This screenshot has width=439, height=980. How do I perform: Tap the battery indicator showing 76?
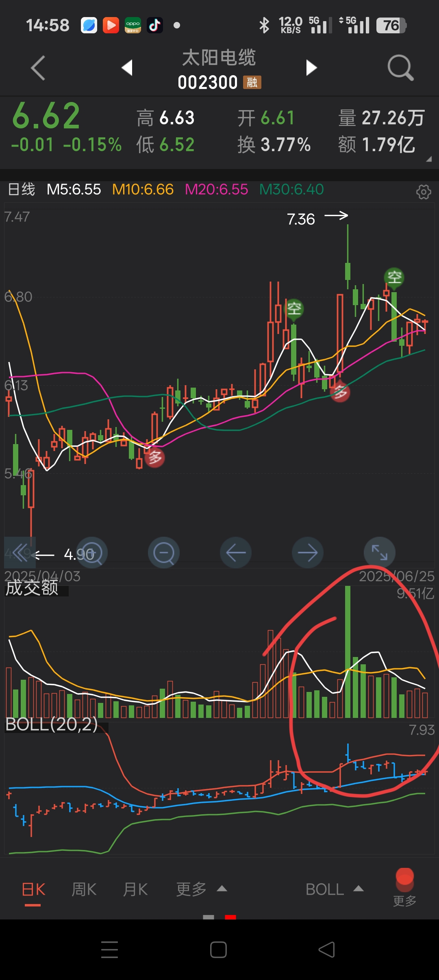pyautogui.click(x=391, y=25)
